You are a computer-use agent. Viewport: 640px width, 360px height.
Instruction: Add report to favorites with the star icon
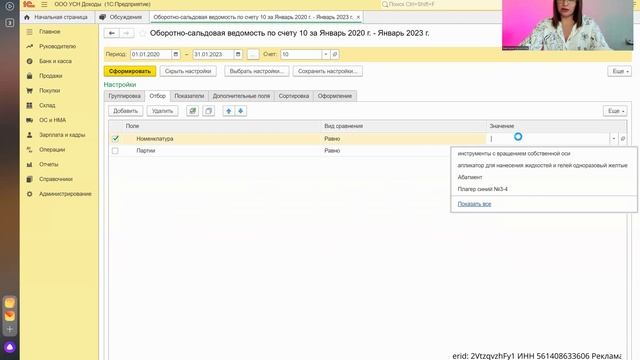point(142,33)
